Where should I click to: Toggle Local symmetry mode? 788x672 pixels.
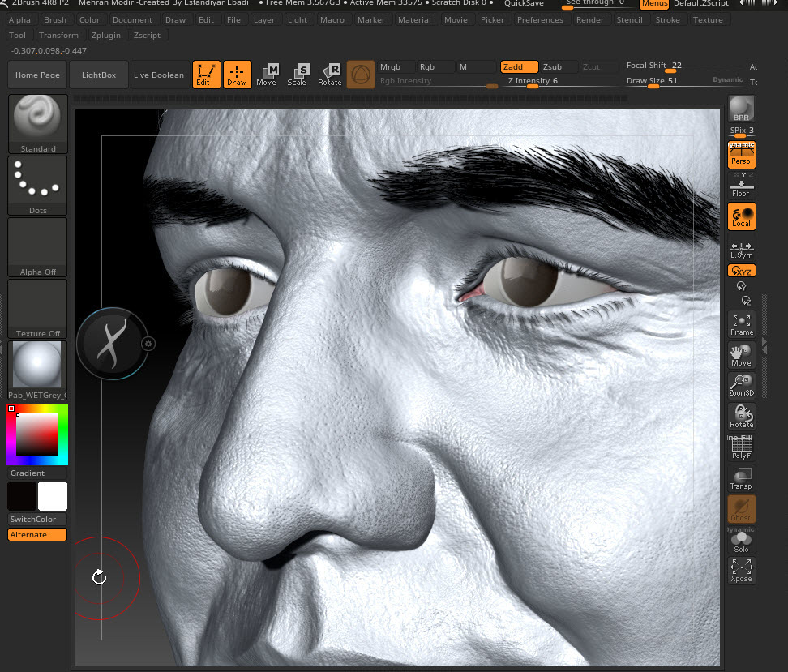[741, 216]
